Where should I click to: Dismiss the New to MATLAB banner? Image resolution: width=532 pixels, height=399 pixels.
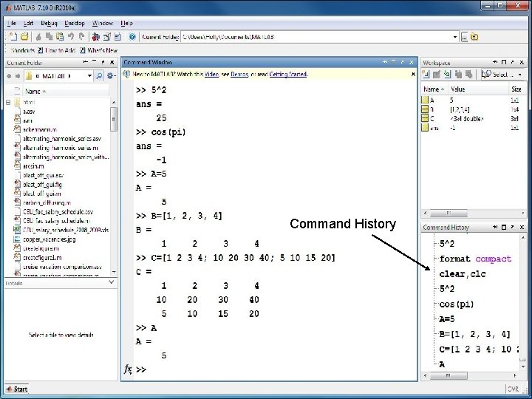413,74
